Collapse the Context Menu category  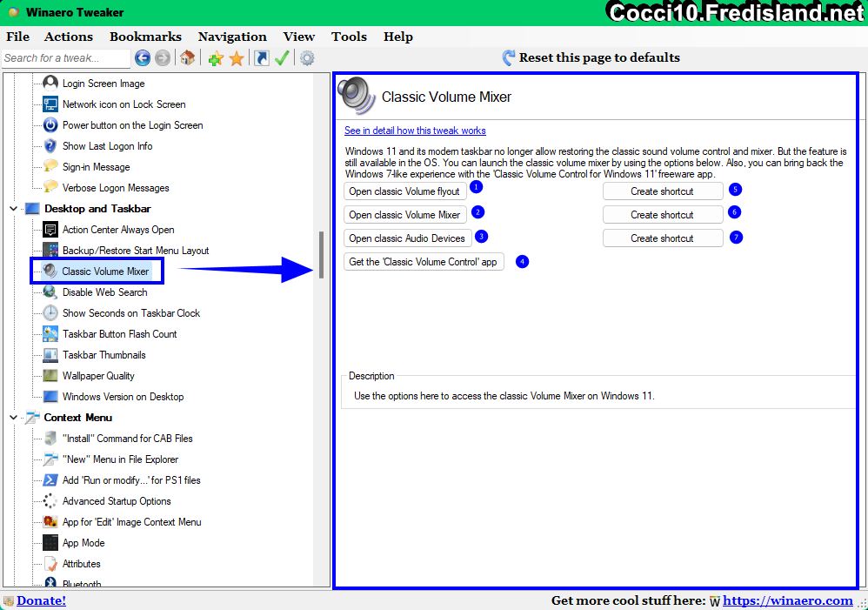point(13,418)
